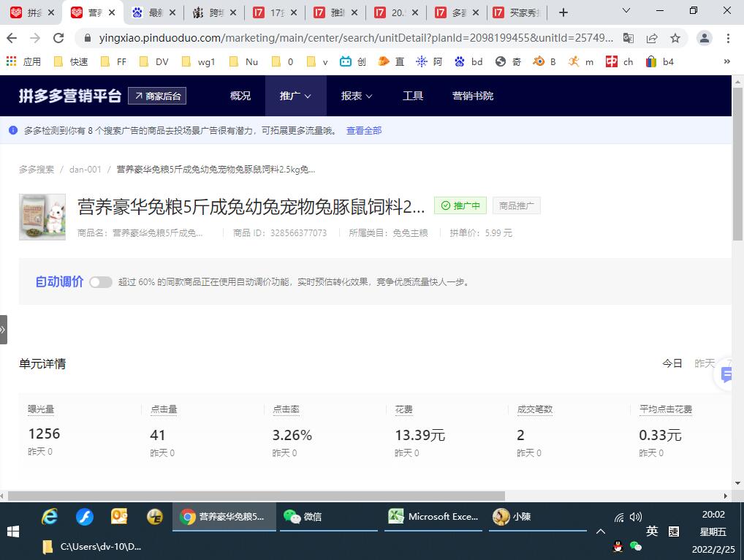Open the ch bookmark

click(x=620, y=61)
